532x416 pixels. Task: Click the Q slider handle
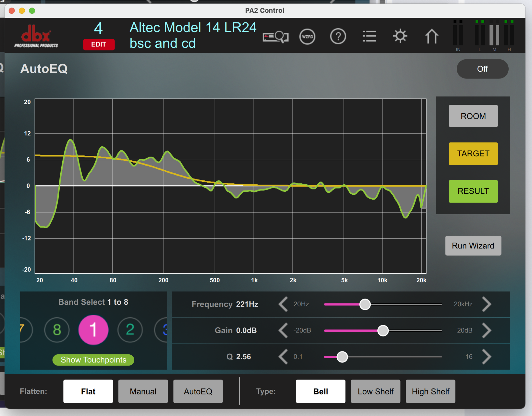click(x=342, y=357)
